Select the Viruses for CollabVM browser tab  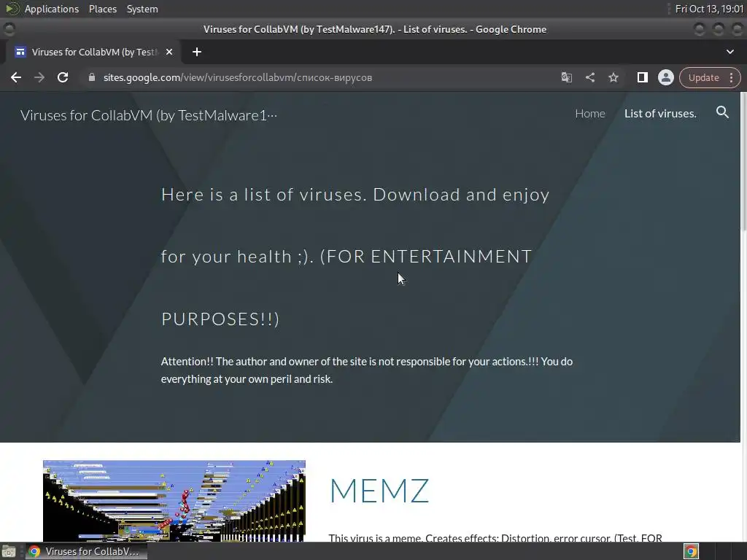(x=93, y=52)
